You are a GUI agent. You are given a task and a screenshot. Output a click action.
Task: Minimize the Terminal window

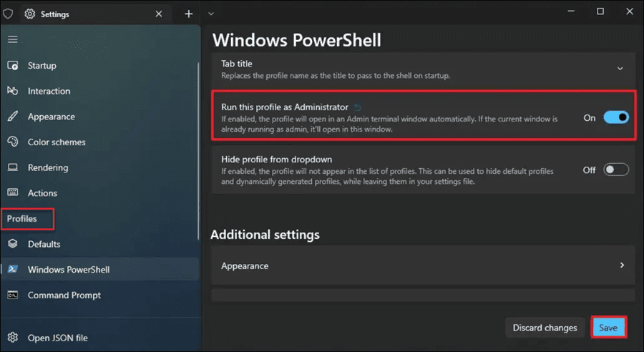point(571,11)
